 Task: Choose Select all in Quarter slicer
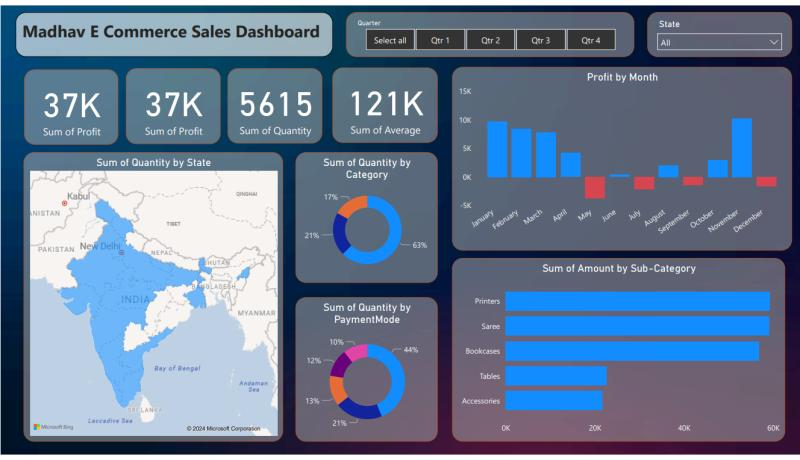390,40
